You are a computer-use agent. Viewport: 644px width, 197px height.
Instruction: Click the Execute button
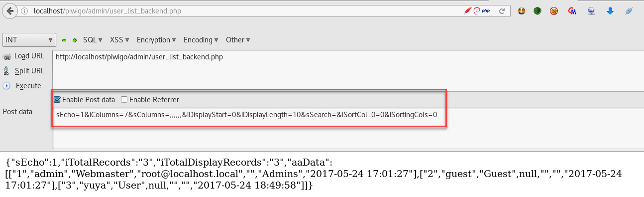coord(23,86)
